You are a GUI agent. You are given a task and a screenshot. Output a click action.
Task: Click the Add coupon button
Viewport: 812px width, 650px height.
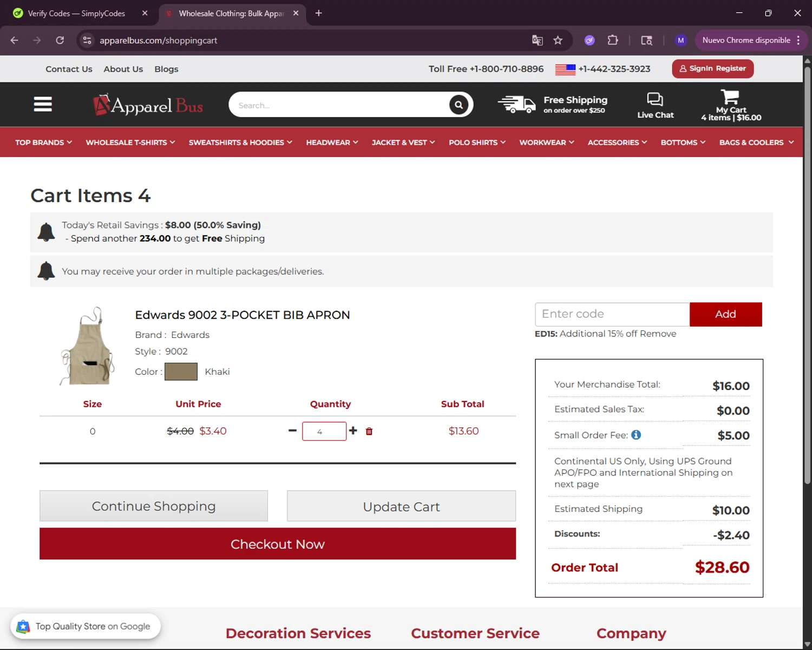(x=725, y=314)
